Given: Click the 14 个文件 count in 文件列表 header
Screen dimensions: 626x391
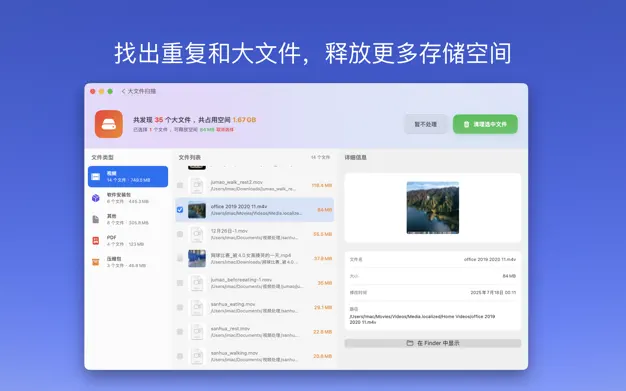Looking at the screenshot, I should tap(321, 157).
